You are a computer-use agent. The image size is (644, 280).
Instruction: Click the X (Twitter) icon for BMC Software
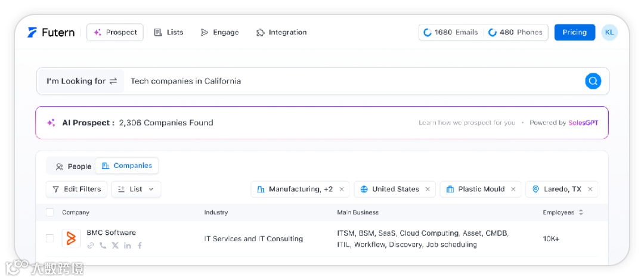click(115, 245)
